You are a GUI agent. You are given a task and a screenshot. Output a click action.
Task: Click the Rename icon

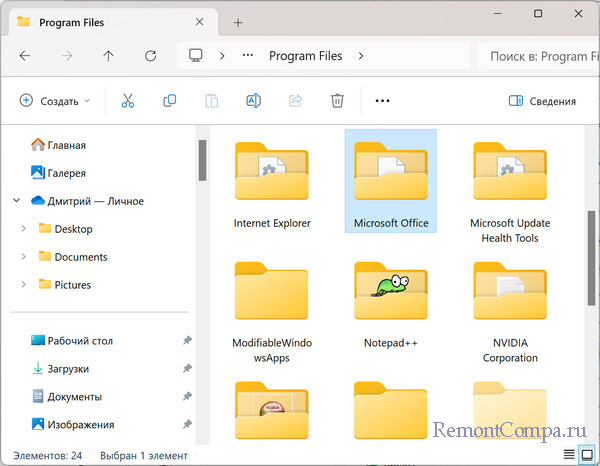pos(253,101)
